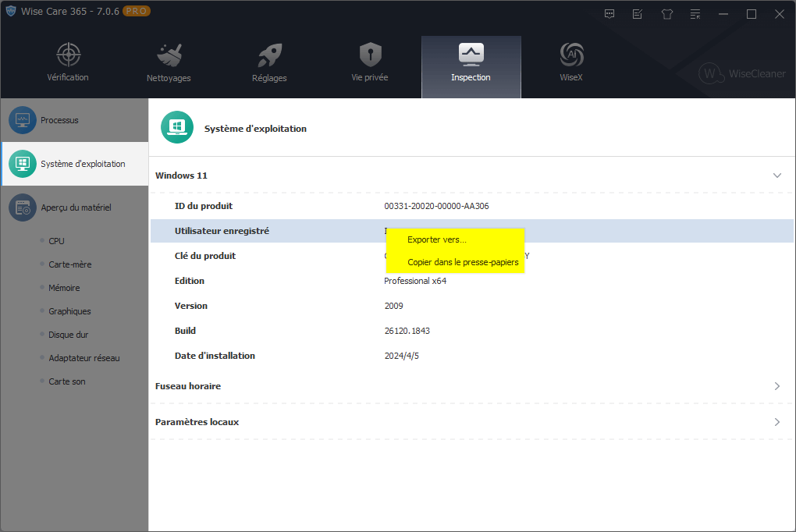Collapse the Windows 11 section chevron
This screenshot has width=796, height=532.
[x=776, y=176]
